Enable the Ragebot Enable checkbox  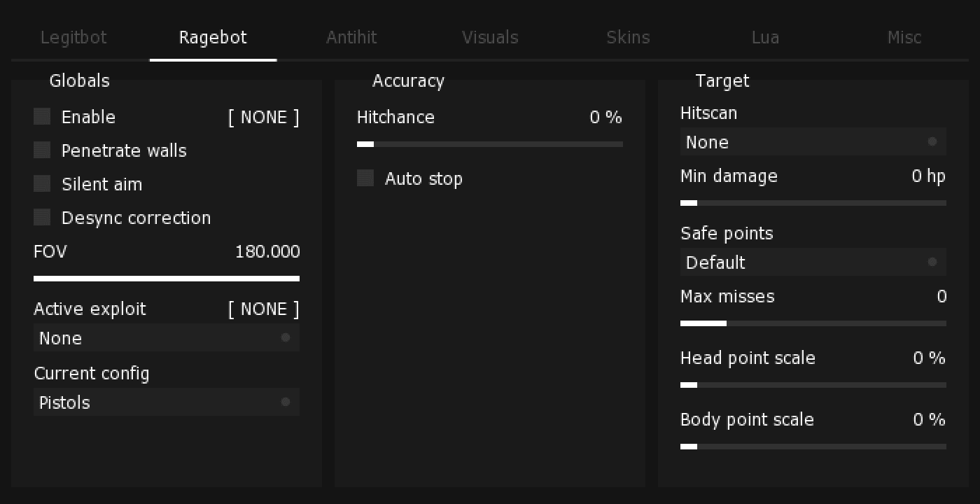(42, 117)
